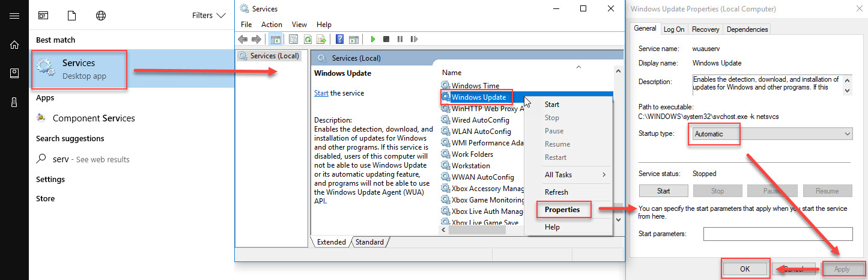Click the blue Help question-mark toolbar icon
The image size is (868, 280).
[x=339, y=39]
